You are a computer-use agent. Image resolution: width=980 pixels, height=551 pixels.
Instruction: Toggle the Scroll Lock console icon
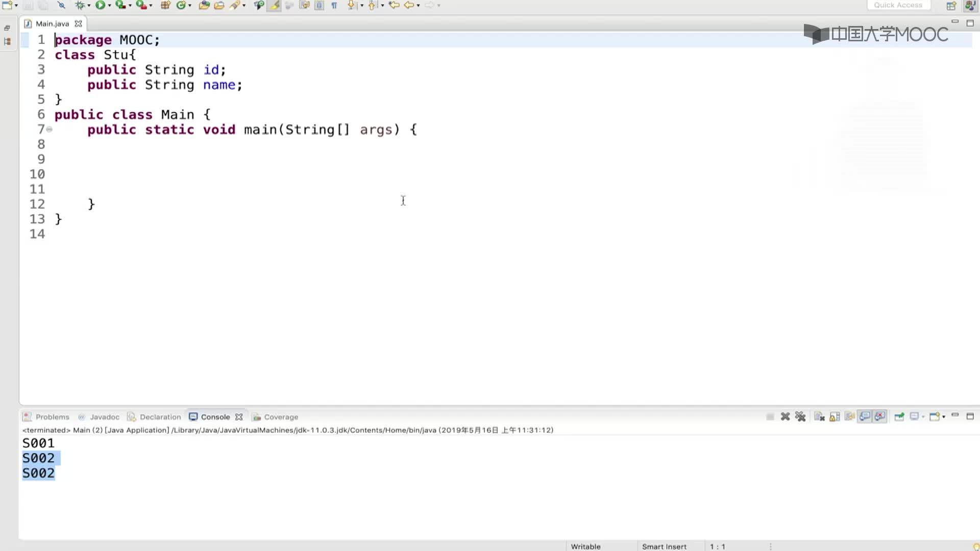(x=835, y=417)
